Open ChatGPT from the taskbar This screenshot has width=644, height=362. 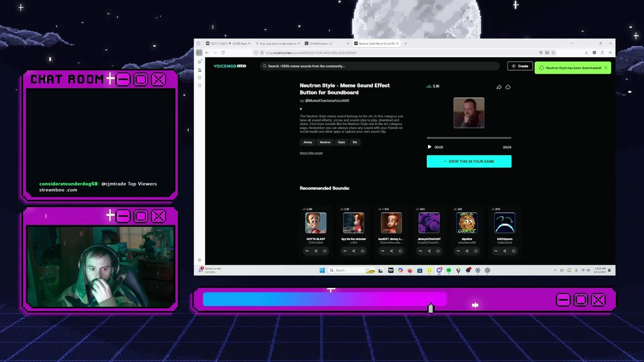pos(488,270)
